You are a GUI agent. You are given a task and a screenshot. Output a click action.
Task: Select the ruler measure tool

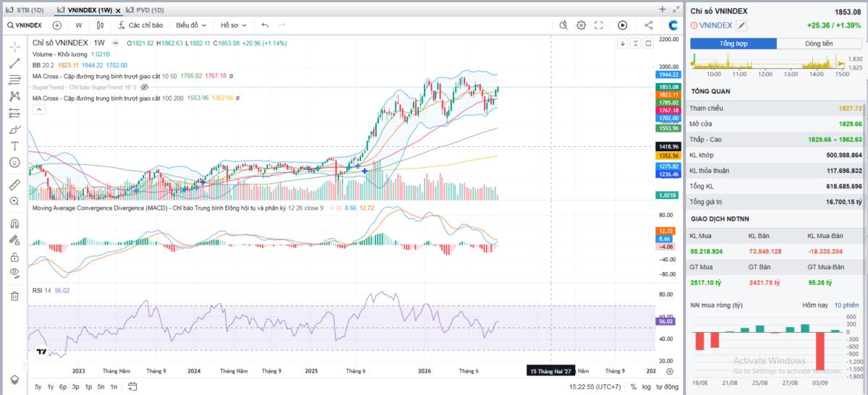point(14,184)
